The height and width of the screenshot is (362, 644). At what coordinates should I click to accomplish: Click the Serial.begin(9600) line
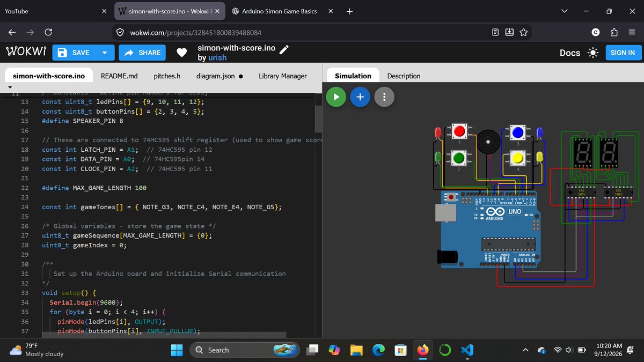click(86, 302)
